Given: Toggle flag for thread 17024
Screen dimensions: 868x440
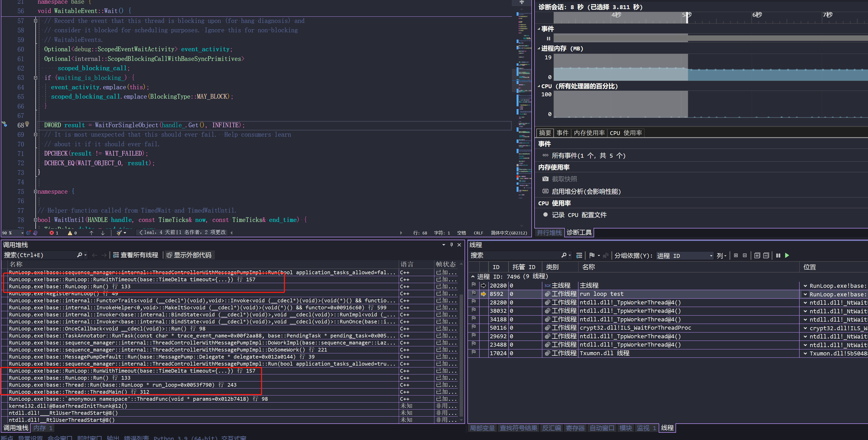Looking at the screenshot, I should click(x=474, y=353).
